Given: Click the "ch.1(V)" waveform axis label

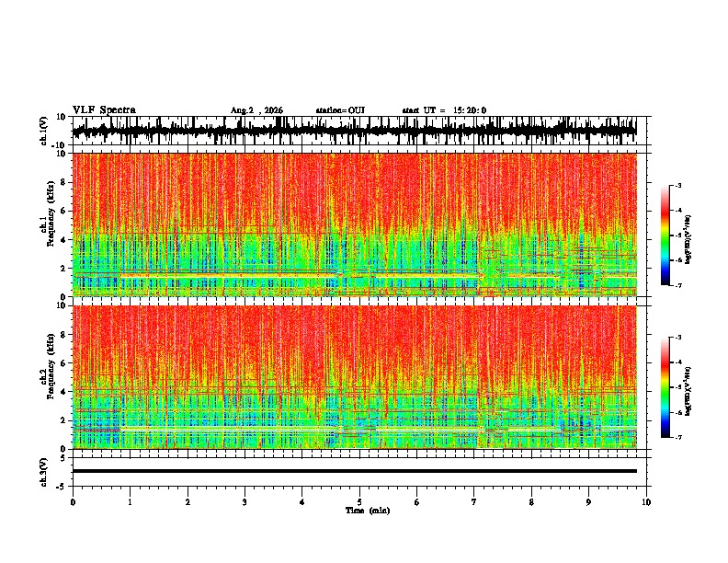Looking at the screenshot, I should tap(43, 131).
